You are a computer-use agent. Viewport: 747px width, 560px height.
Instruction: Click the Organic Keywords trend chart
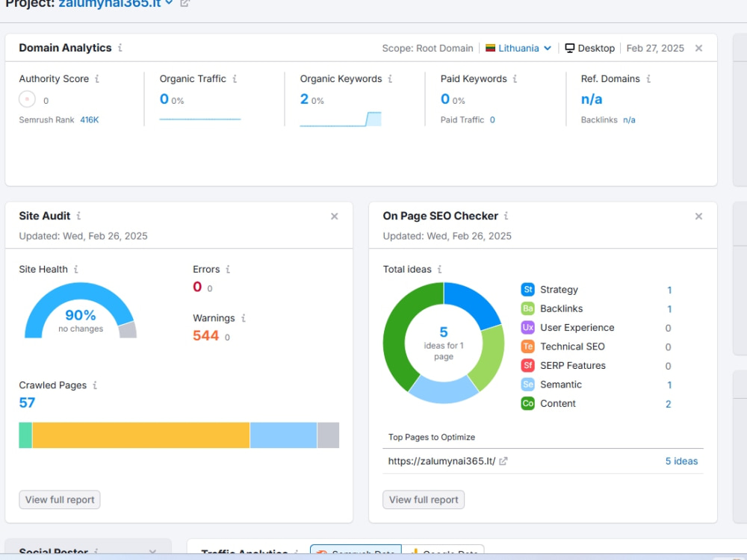point(340,119)
